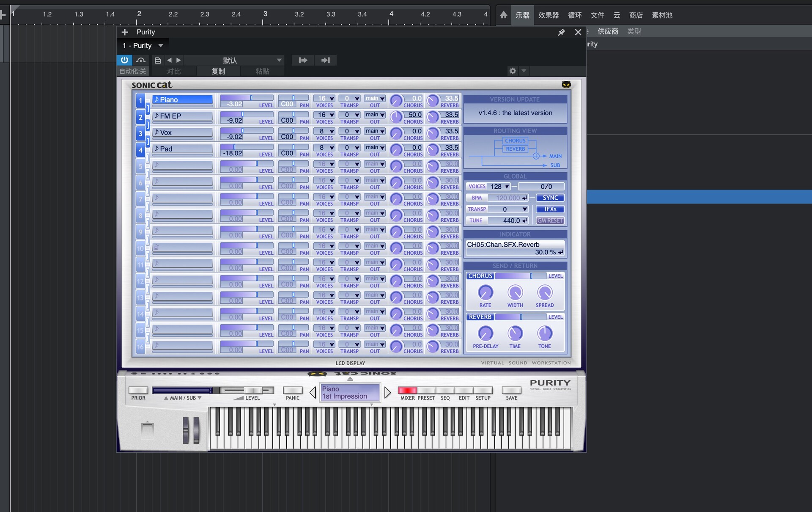Viewport: 812px width, 512px height.
Task: Toggle the MIXER view button
Action: click(x=407, y=390)
